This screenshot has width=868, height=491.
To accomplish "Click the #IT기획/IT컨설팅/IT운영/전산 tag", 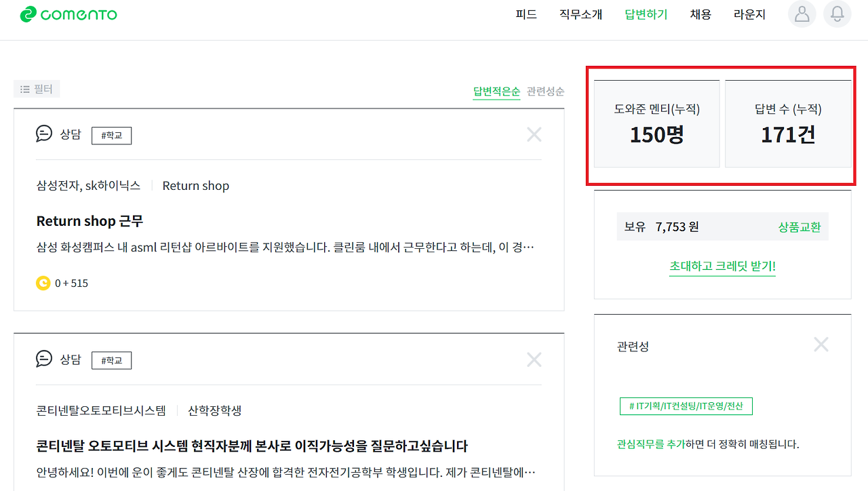I will 686,406.
